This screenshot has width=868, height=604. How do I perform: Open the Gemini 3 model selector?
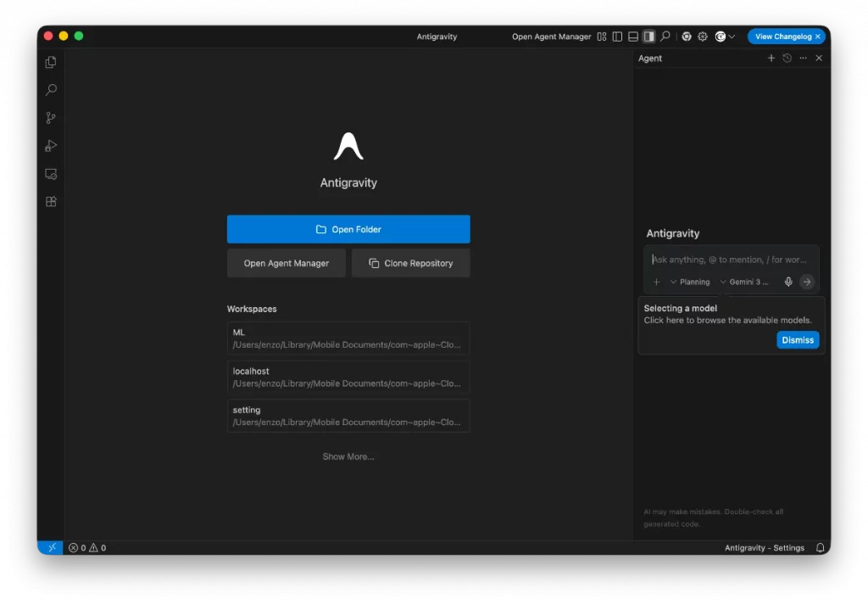[x=744, y=282]
